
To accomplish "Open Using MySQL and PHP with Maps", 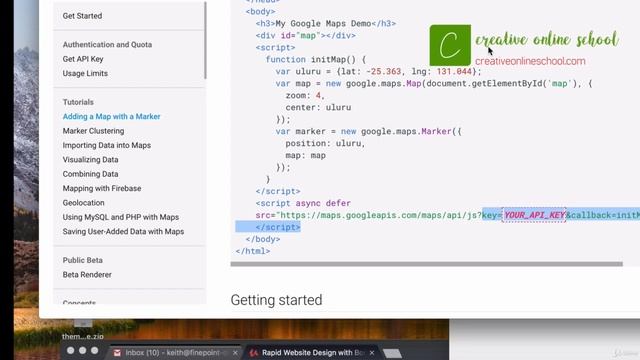I will [x=120, y=217].
